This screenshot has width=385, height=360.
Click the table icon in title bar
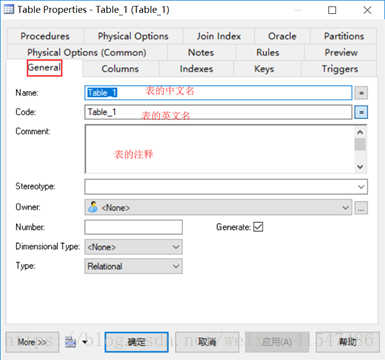click(9, 9)
